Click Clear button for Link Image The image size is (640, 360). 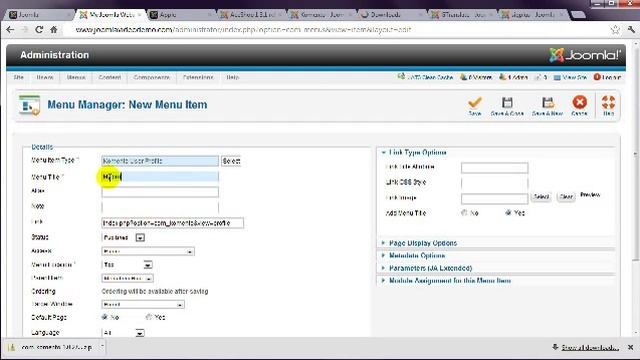pos(566,197)
